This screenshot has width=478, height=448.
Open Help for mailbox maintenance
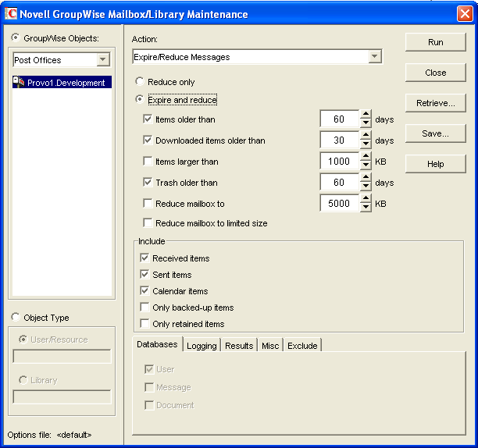click(435, 164)
